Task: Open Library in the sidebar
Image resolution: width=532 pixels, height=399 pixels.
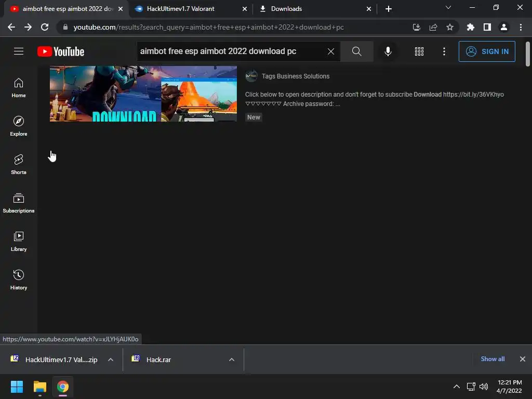Action: 19,241
